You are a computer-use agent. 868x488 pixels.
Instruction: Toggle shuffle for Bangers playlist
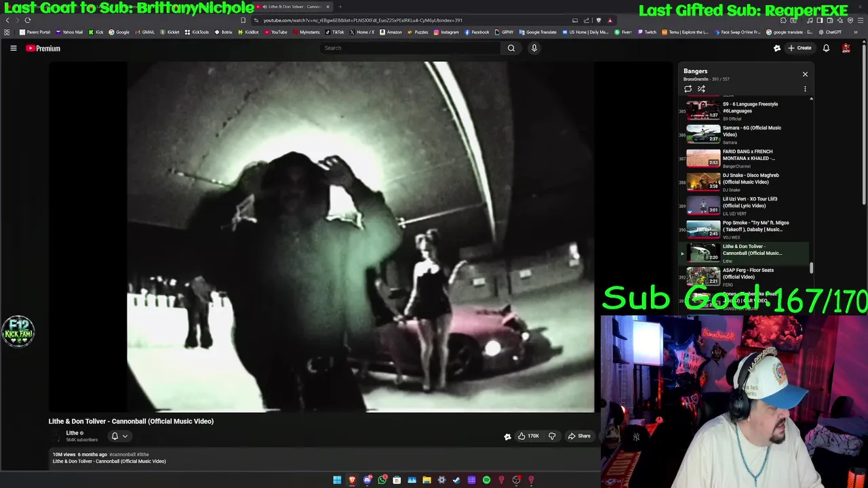coord(701,89)
